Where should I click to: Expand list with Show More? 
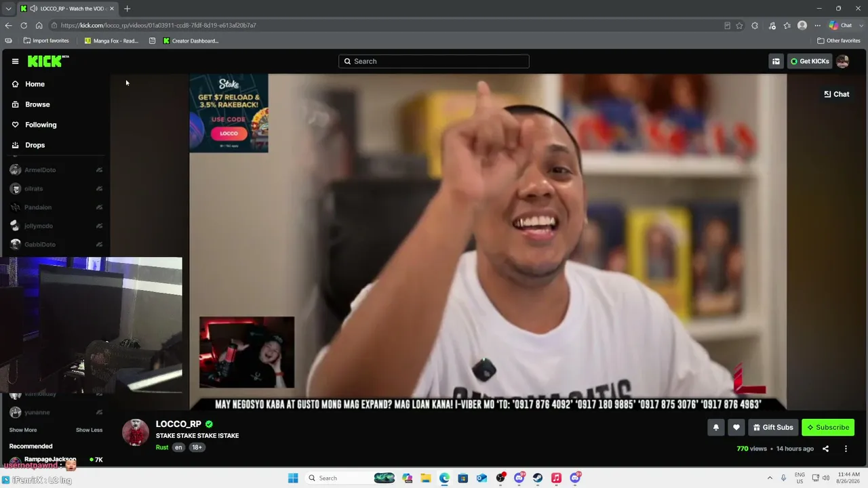[x=23, y=430]
